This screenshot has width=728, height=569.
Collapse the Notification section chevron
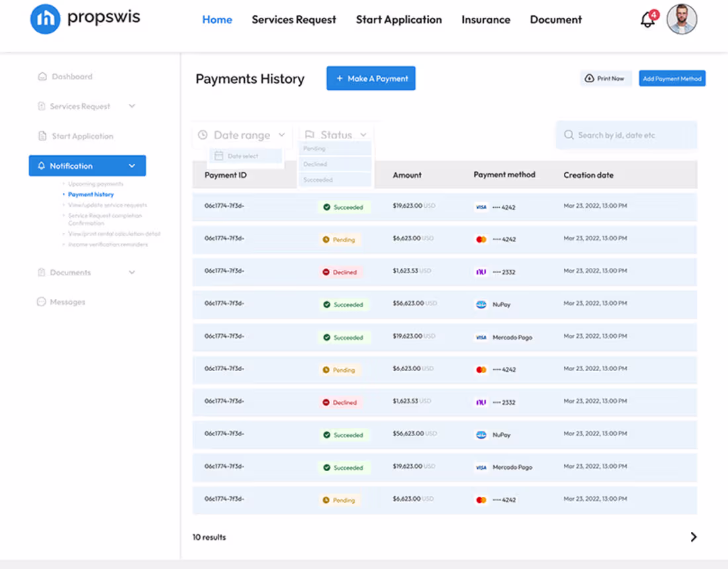tap(132, 165)
